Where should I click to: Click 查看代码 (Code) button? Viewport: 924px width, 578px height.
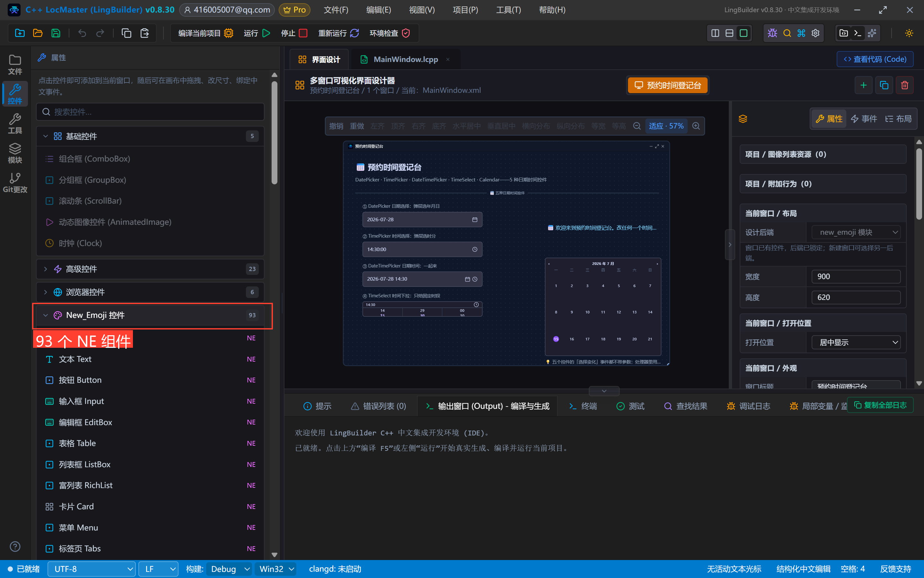(875, 59)
